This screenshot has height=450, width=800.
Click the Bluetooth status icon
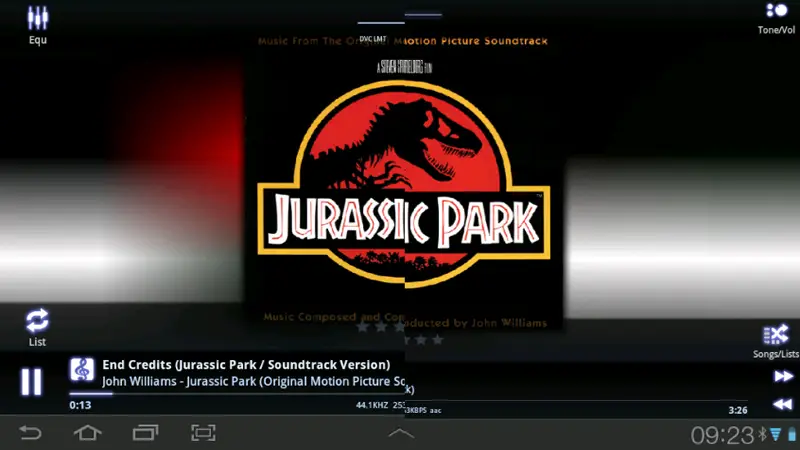tap(762, 434)
